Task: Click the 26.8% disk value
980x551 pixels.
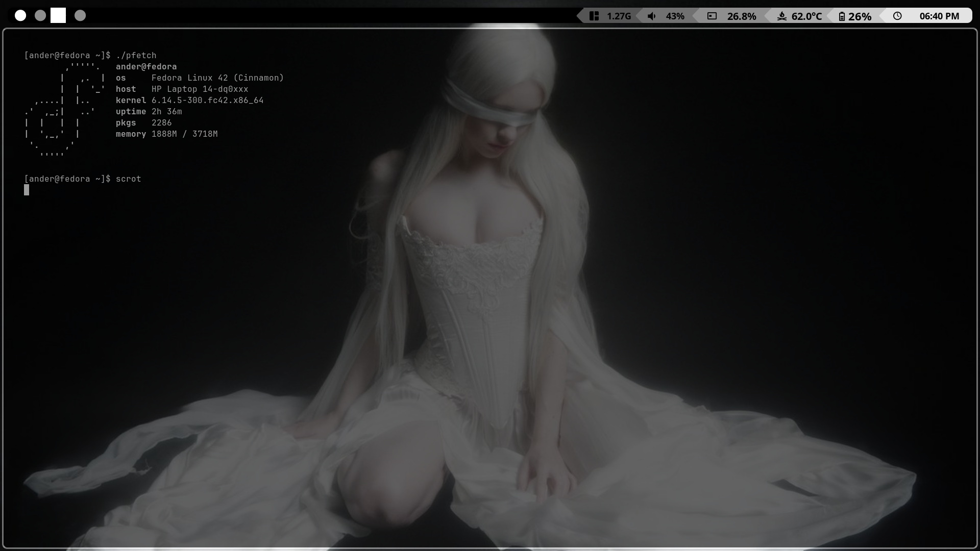Action: pyautogui.click(x=742, y=16)
